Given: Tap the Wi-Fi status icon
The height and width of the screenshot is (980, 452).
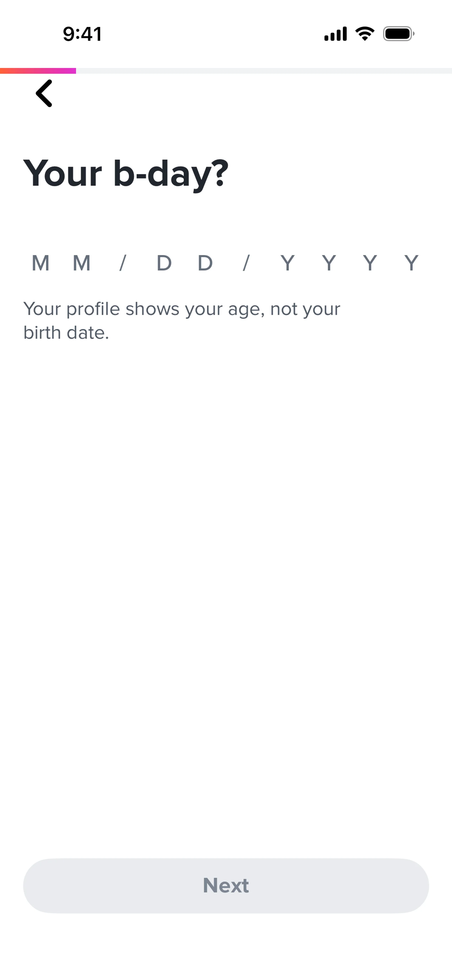Looking at the screenshot, I should coord(364,34).
